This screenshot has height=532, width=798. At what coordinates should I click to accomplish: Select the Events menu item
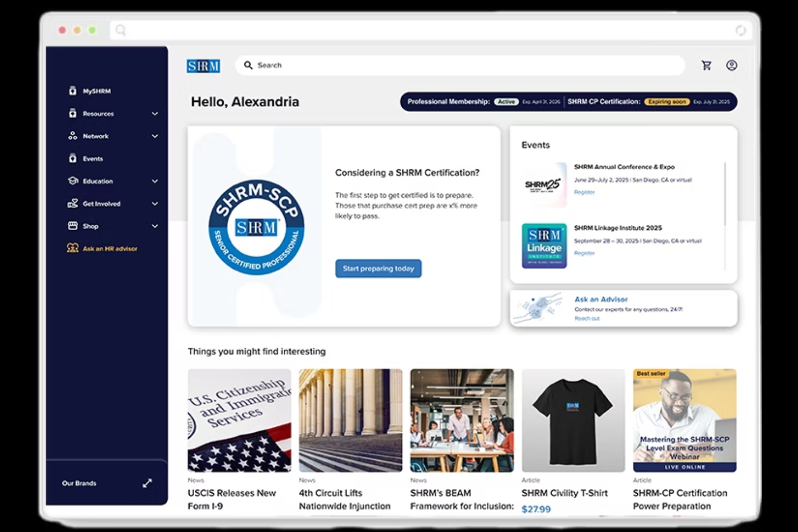coord(92,158)
